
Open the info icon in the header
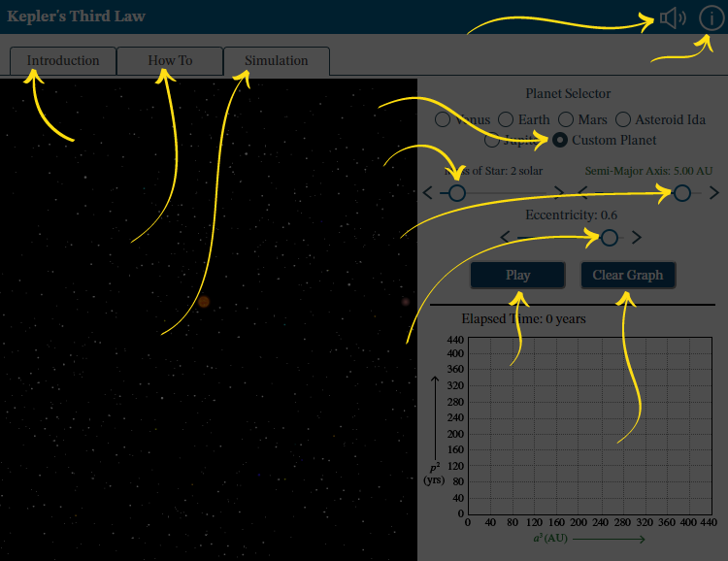point(711,17)
